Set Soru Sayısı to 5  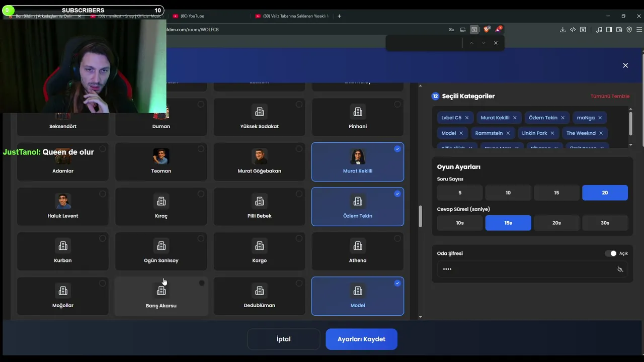[460, 193]
